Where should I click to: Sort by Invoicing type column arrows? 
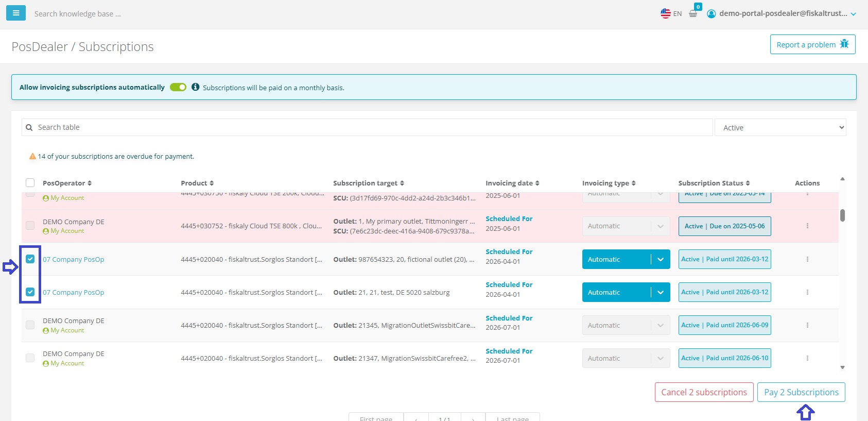pyautogui.click(x=634, y=183)
